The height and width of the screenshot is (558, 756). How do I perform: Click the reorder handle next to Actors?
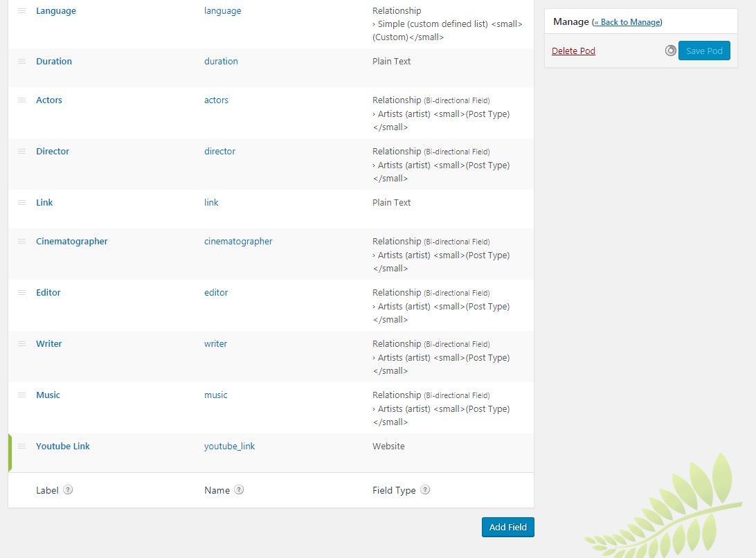(21, 100)
